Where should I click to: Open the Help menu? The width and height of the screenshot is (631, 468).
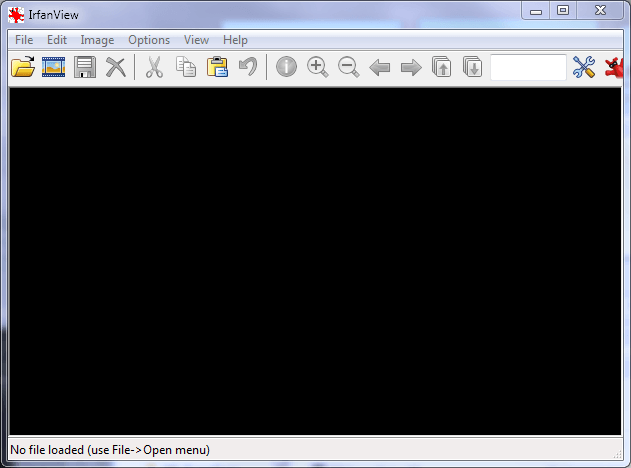[235, 40]
